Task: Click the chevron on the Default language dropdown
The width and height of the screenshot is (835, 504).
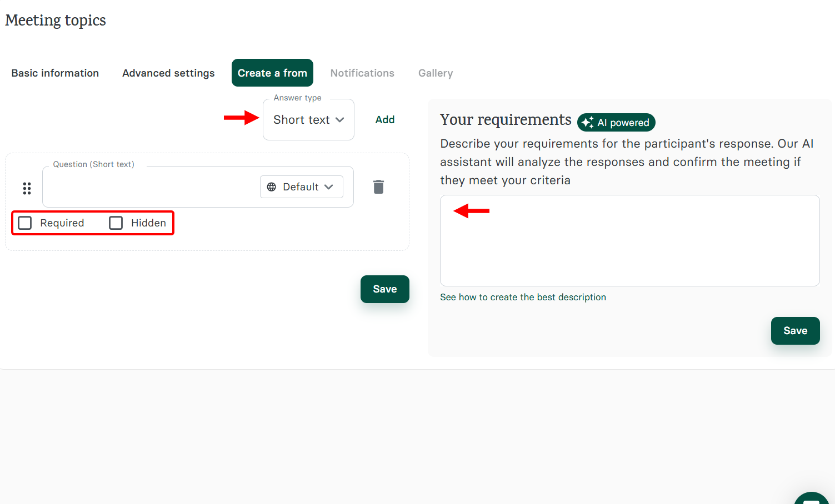Action: pos(328,187)
